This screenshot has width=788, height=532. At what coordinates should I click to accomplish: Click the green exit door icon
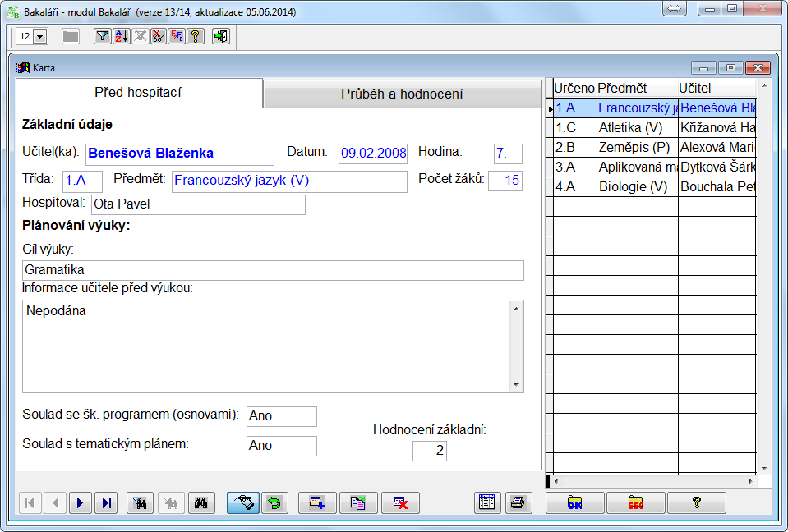pyautogui.click(x=220, y=36)
